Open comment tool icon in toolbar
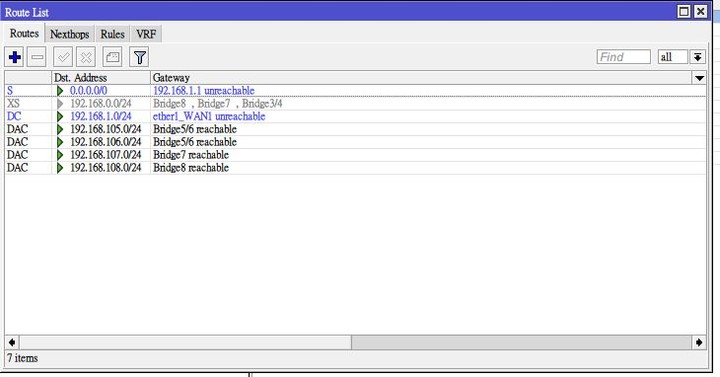This screenshot has height=377, width=720. [x=112, y=57]
